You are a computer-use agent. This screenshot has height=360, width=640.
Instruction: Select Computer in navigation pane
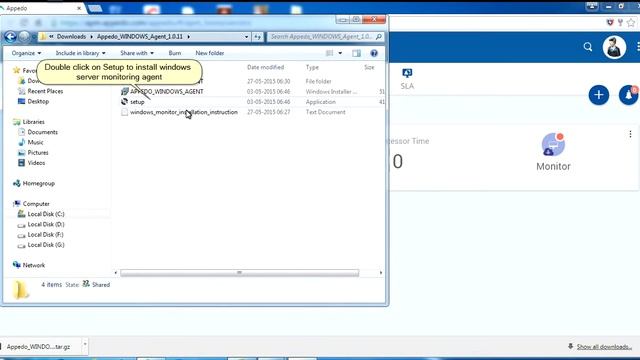click(36, 204)
